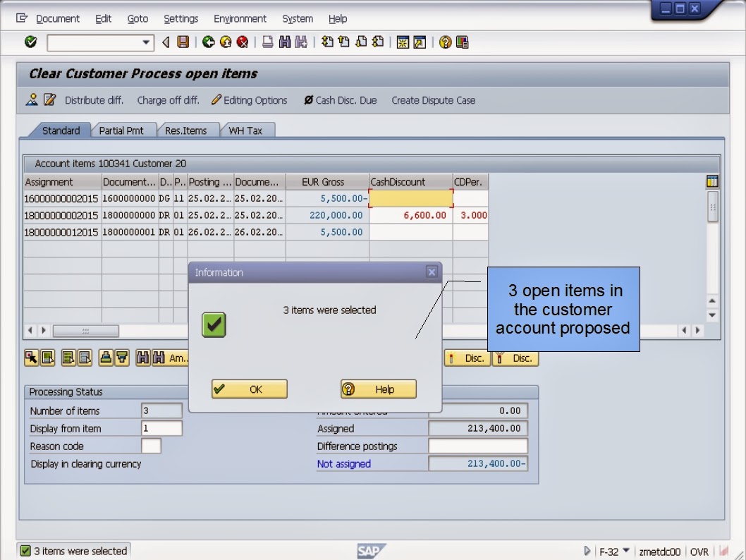Click the Create New Session icon
The image size is (746, 560).
[x=403, y=42]
